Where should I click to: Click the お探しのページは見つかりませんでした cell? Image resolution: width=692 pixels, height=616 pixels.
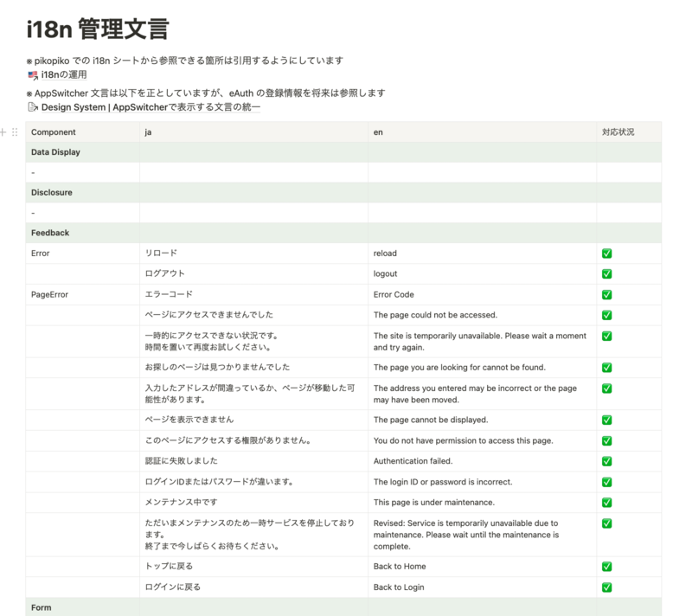point(253,367)
